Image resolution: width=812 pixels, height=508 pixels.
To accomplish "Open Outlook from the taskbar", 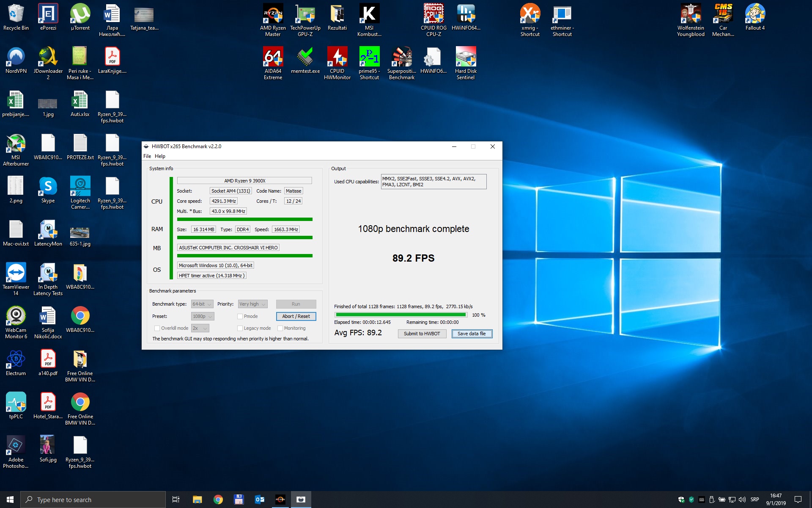I will [260, 500].
